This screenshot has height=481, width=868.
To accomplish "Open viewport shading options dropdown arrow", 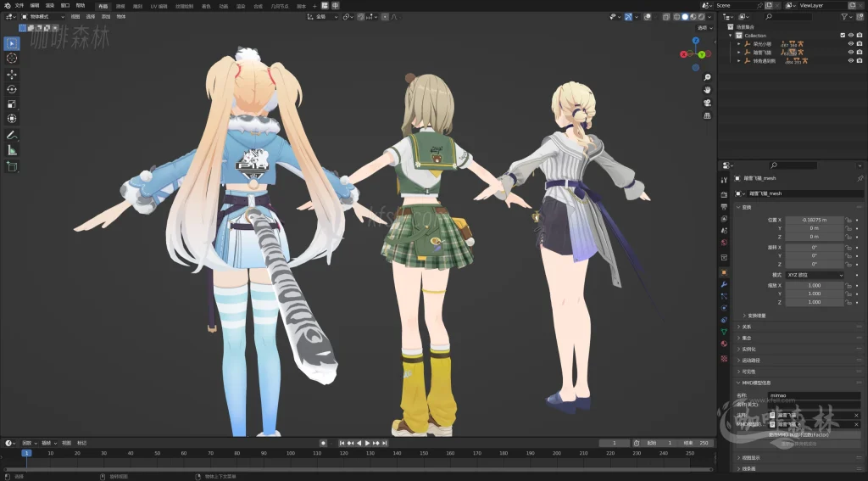I will click(x=709, y=17).
